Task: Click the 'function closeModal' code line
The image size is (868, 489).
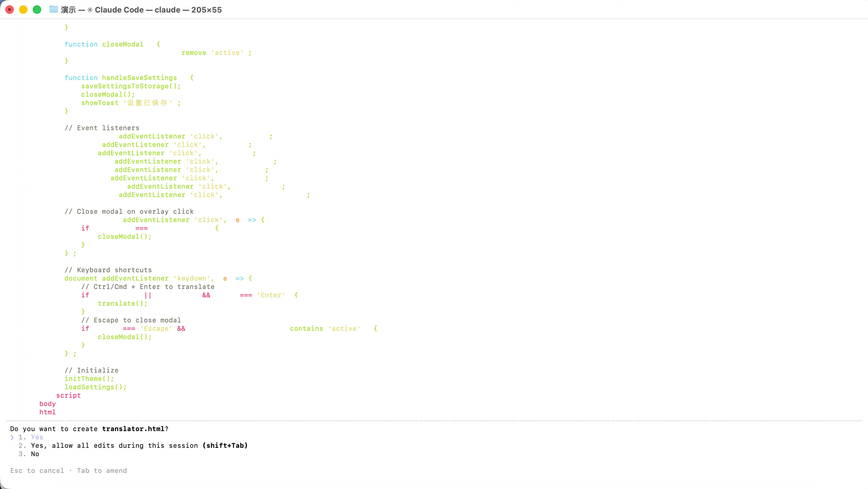Action: point(104,44)
